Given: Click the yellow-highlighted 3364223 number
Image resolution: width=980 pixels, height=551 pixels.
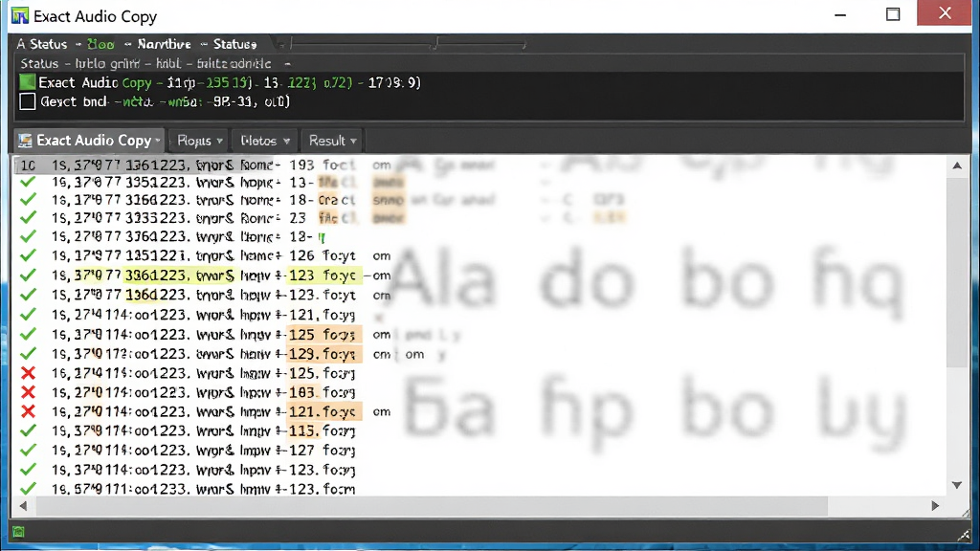Looking at the screenshot, I should tap(156, 275).
